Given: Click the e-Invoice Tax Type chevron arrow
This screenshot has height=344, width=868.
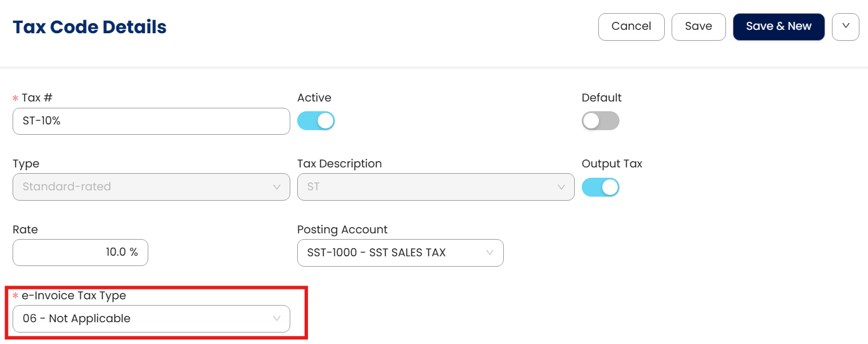Looking at the screenshot, I should (277, 319).
